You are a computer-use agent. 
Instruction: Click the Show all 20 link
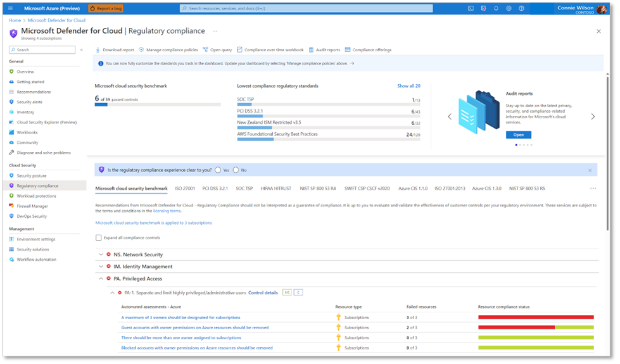point(408,86)
